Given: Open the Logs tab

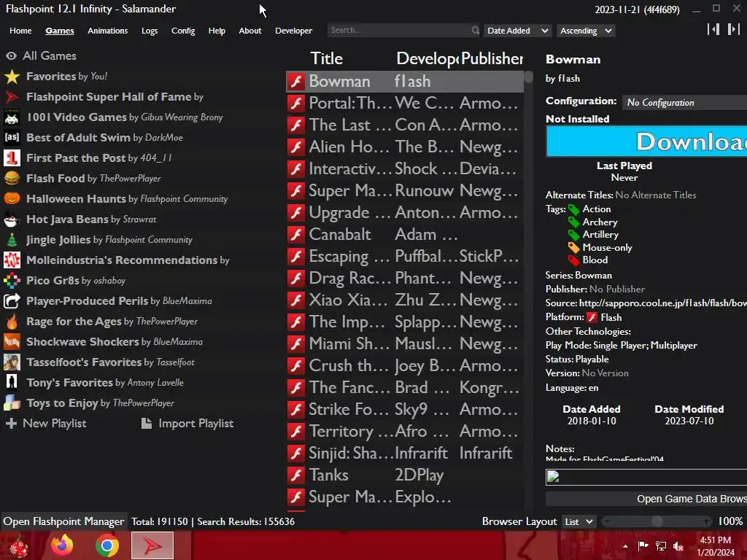Looking at the screenshot, I should [x=150, y=31].
